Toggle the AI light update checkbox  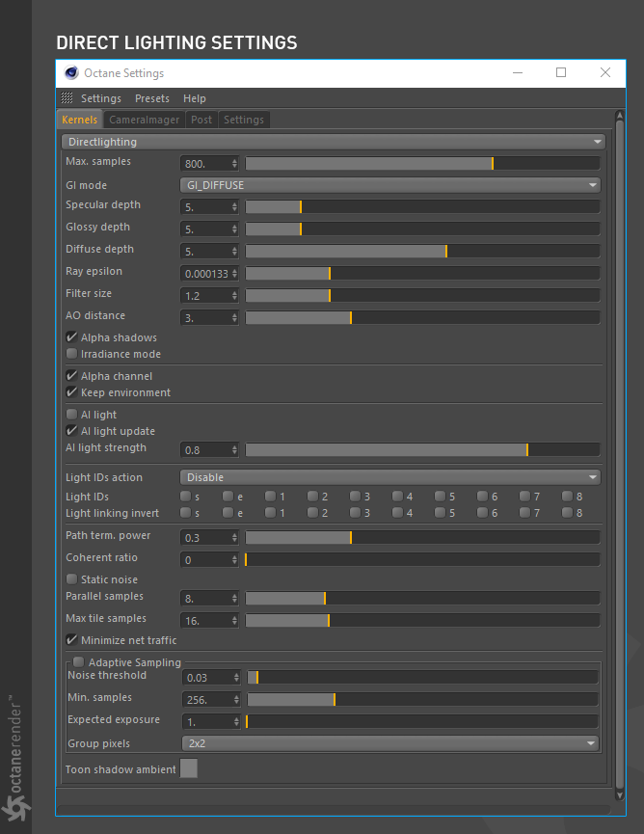point(71,431)
